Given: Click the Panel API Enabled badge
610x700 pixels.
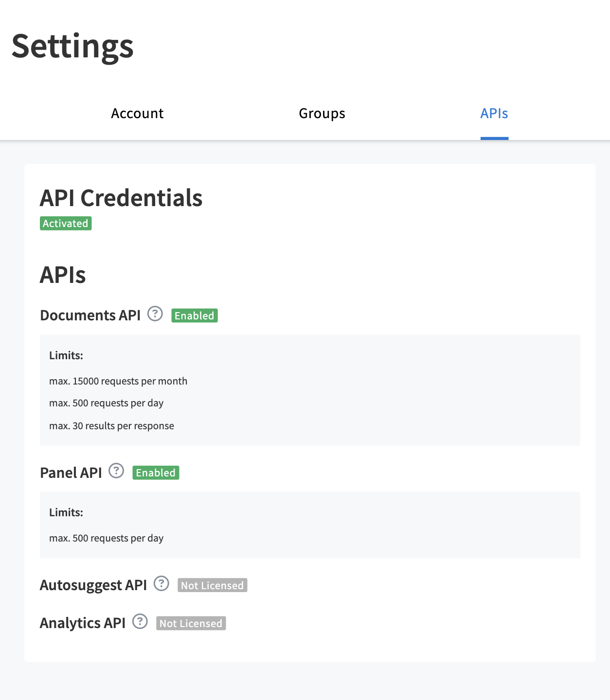Looking at the screenshot, I should click(156, 473).
